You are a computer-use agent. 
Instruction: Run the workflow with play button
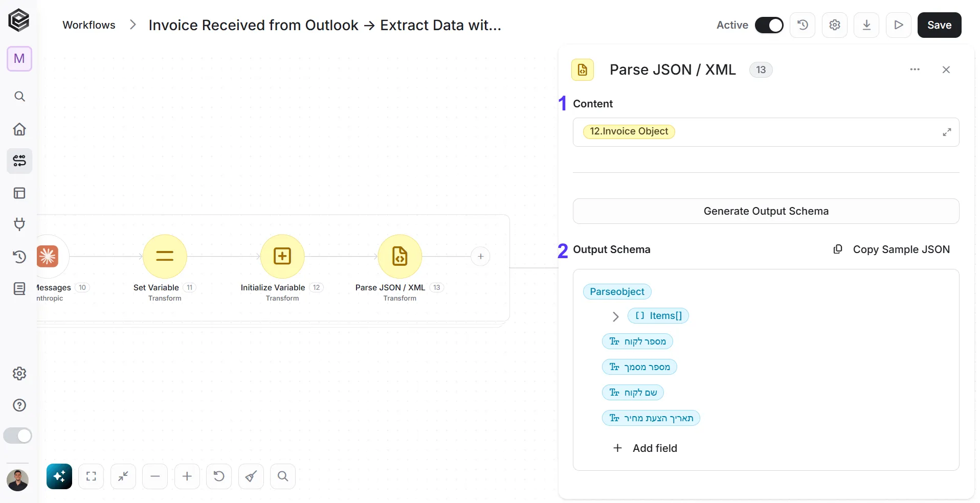(899, 25)
